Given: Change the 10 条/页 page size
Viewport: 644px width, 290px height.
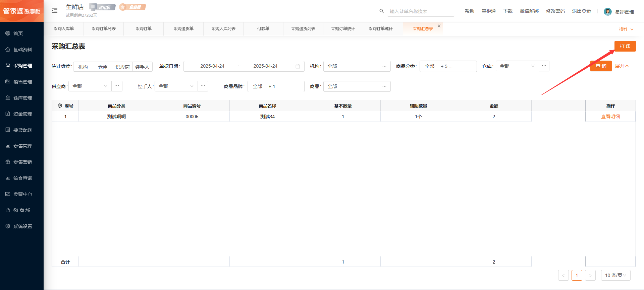Looking at the screenshot, I should coord(616,275).
